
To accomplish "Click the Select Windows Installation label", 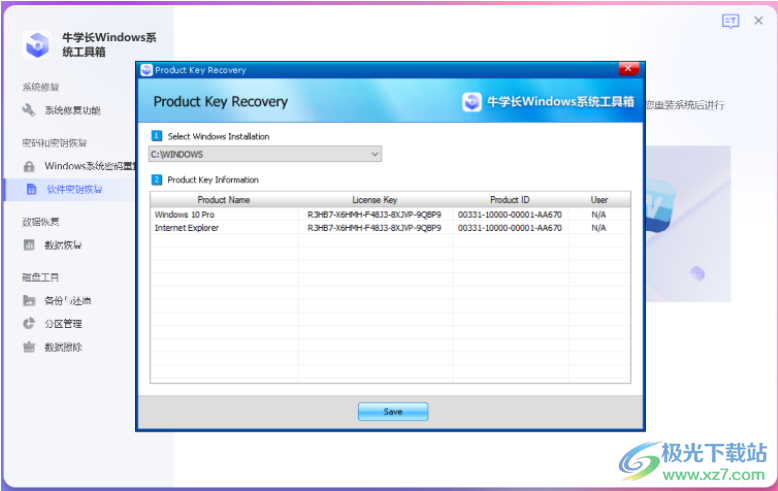I will click(218, 136).
